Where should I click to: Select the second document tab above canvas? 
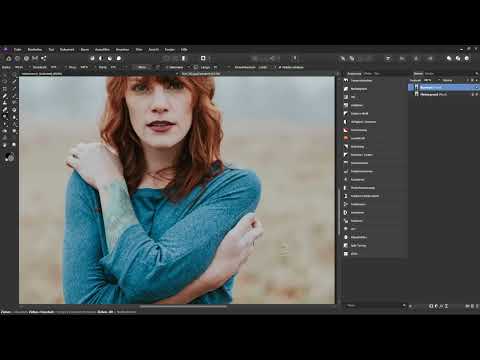(201, 73)
